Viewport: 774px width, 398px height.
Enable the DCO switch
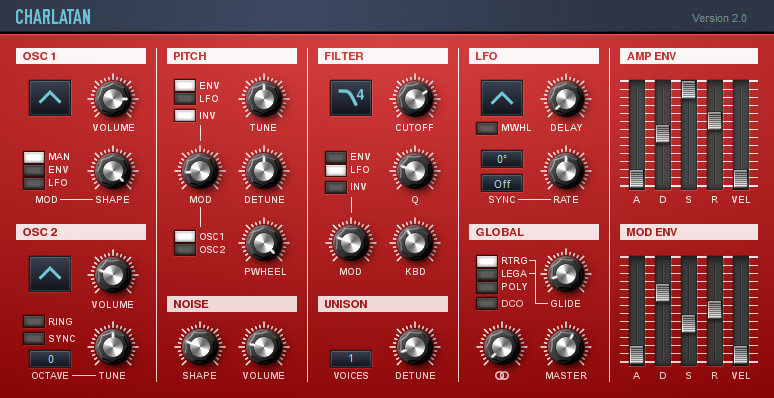(x=487, y=304)
